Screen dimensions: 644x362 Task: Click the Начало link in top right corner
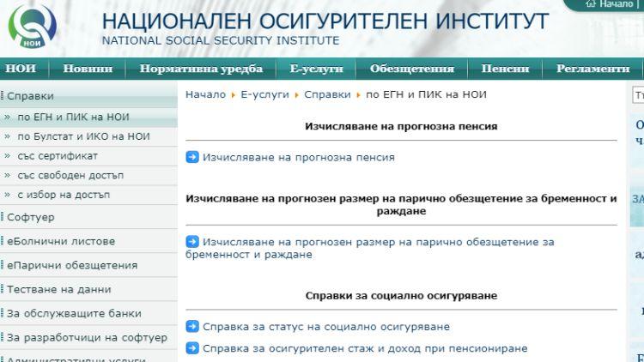tap(616, 3)
